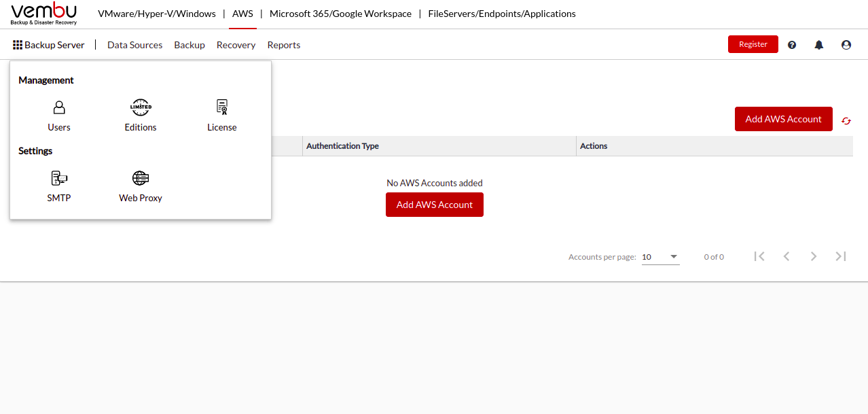The image size is (868, 414).
Task: Open Web Proxy settings icon
Action: 141,178
